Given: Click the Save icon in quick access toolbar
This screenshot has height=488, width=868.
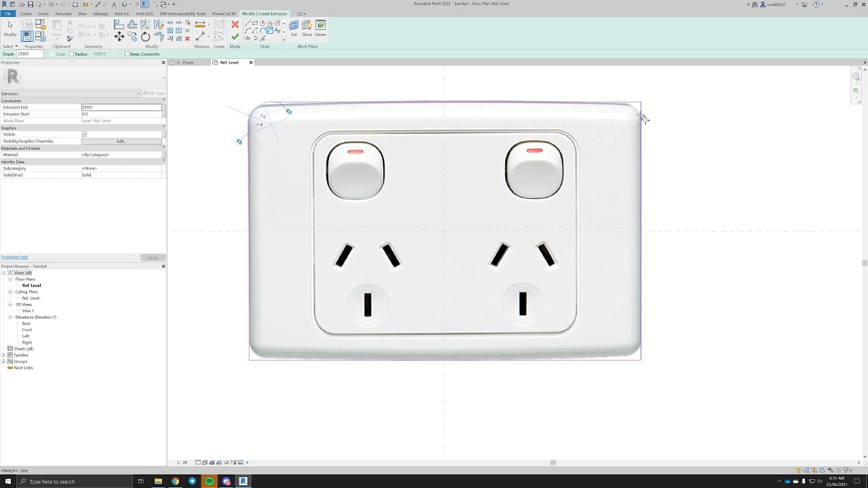Looking at the screenshot, I should click(31, 4).
